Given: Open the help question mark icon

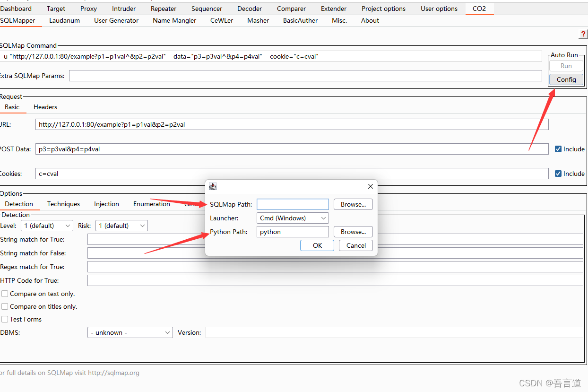Looking at the screenshot, I should click(x=583, y=34).
